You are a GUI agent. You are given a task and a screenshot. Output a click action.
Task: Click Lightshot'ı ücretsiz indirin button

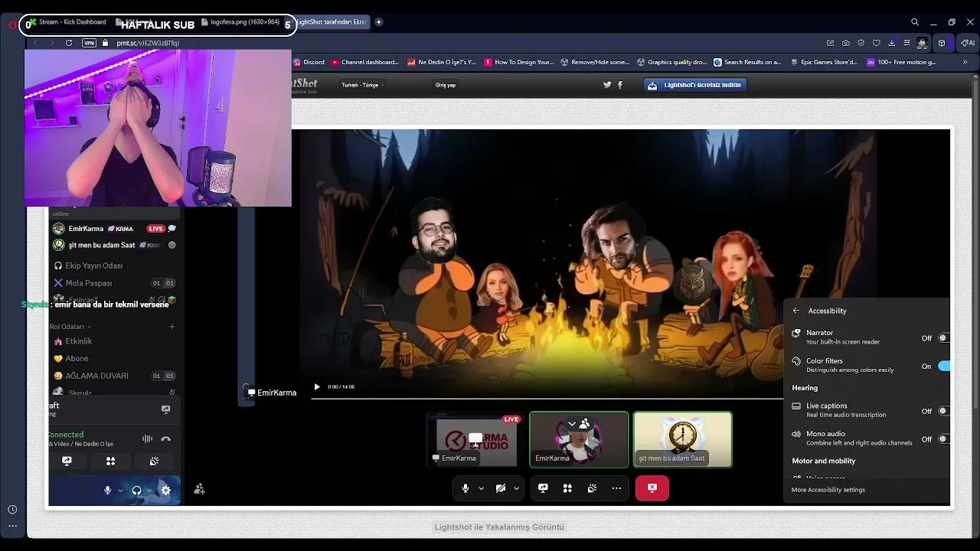(x=695, y=85)
